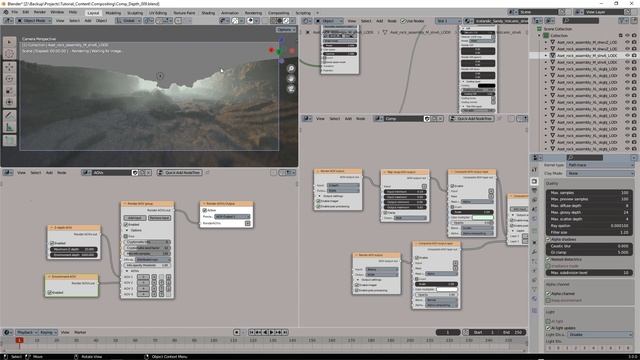Click the timeline End frame field
This screenshot has width=640, height=360.
click(513, 332)
